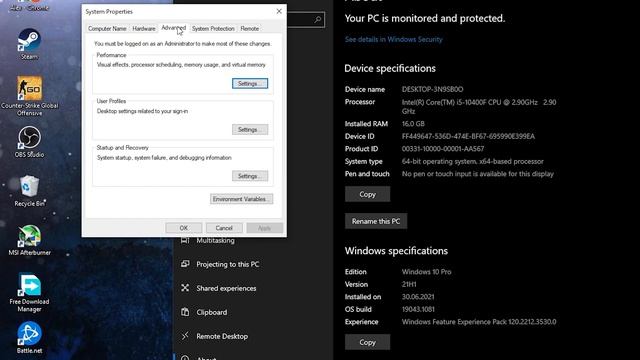This screenshot has width=640, height=360.
Task: Open Environment Variables dialog
Action: tap(241, 199)
